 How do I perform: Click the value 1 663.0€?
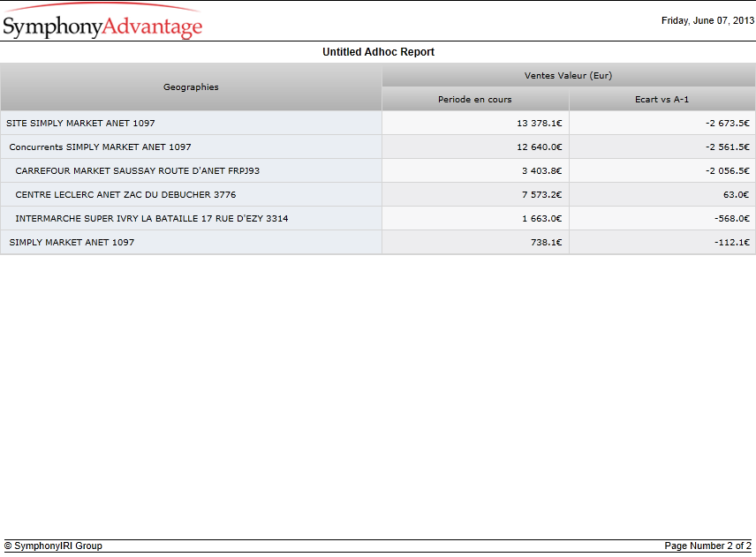(542, 218)
